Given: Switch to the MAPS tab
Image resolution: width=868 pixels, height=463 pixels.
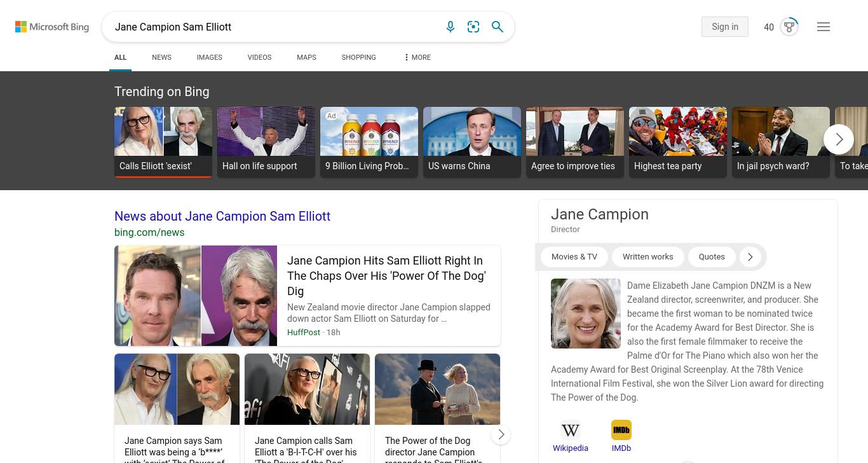Looking at the screenshot, I should coord(306,57).
